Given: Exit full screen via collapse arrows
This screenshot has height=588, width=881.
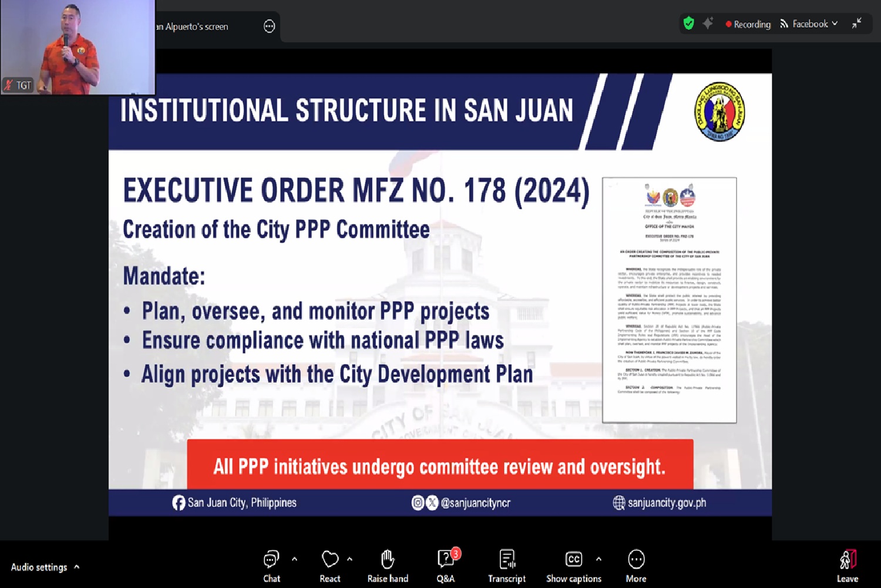Looking at the screenshot, I should pos(857,23).
